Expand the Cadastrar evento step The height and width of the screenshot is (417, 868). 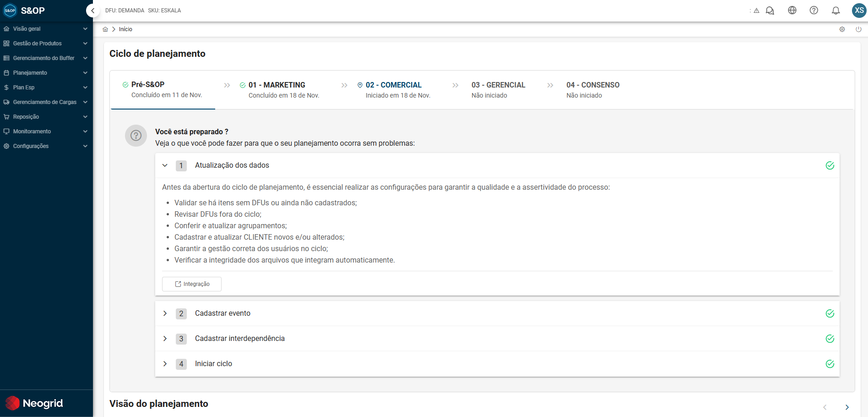point(165,313)
